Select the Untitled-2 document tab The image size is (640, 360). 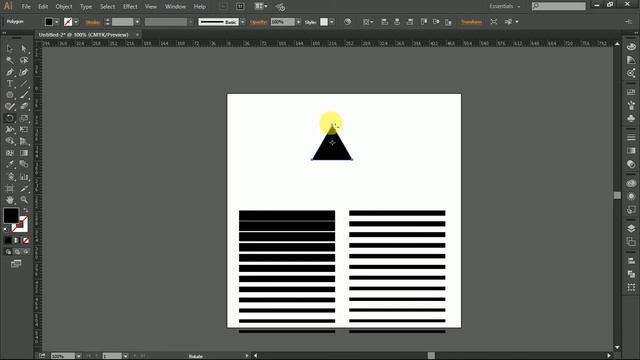point(83,35)
